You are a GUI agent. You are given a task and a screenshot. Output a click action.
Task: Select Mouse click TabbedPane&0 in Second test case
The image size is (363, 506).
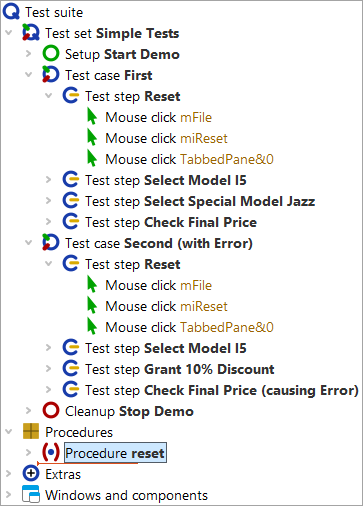[x=189, y=327]
